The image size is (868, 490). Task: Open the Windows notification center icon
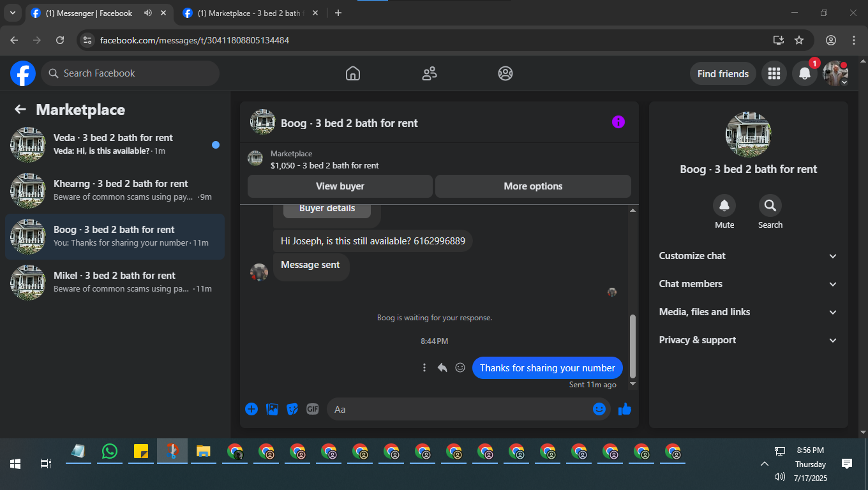click(x=847, y=464)
